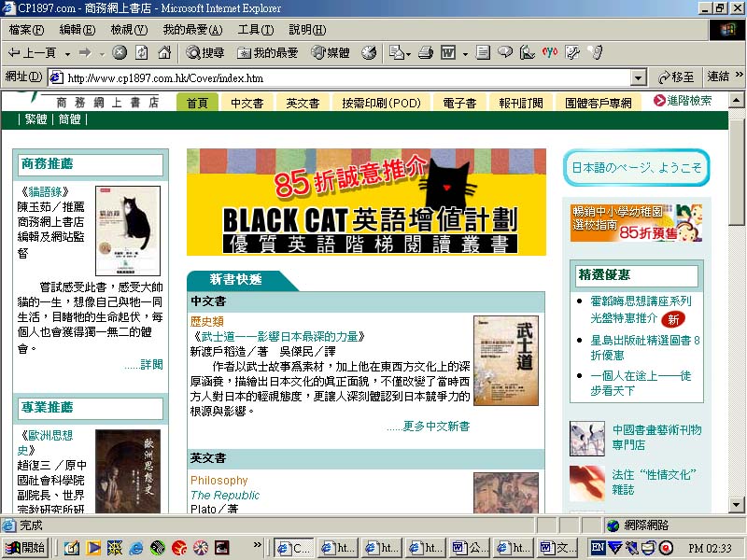Switch to 簡體 simplified Chinese
Viewport: 747px width, 560px height.
point(69,119)
